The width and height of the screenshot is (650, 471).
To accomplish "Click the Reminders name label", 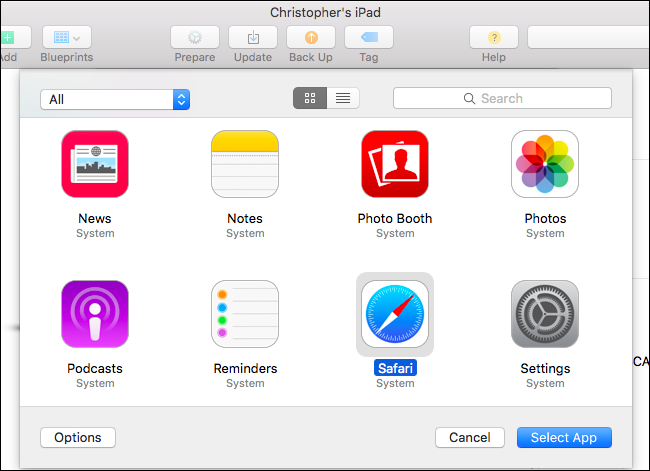I will (245, 369).
